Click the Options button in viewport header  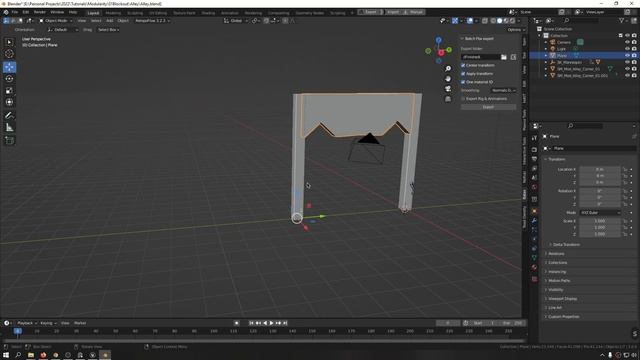[515, 30]
